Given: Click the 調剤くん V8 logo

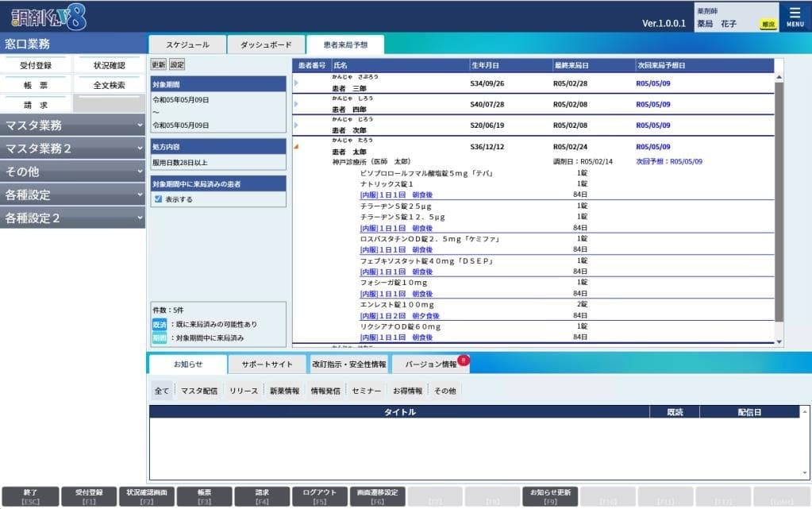Looking at the screenshot, I should pos(44,17).
